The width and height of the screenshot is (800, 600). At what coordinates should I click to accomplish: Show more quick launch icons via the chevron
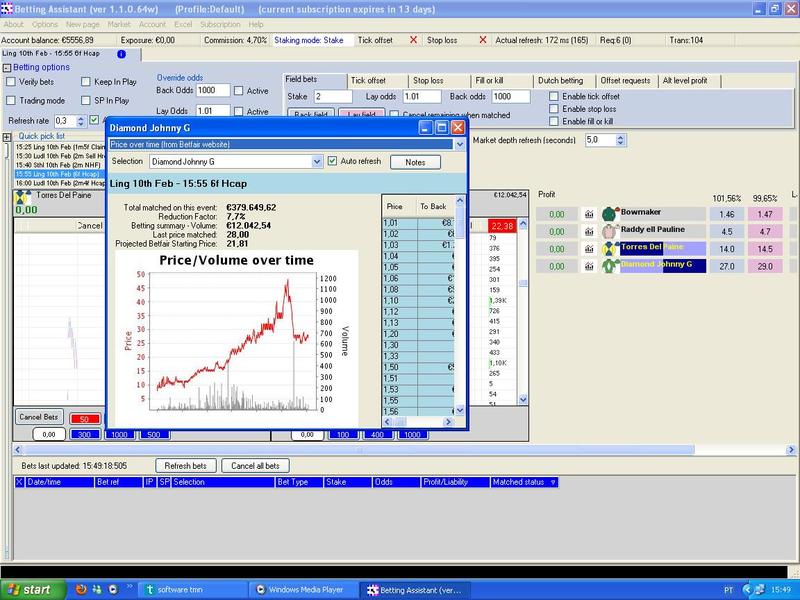(x=130, y=586)
